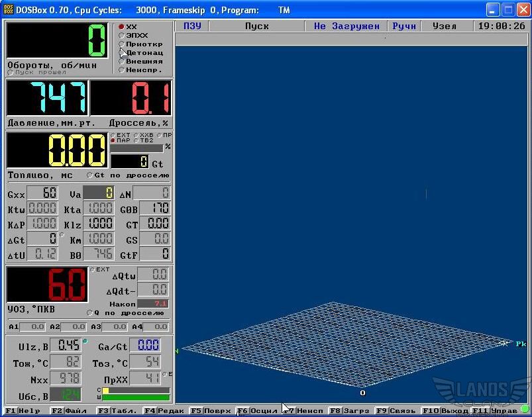532x417 pixels.
Task: Click the ПЗУ status header cell
Action: point(192,26)
